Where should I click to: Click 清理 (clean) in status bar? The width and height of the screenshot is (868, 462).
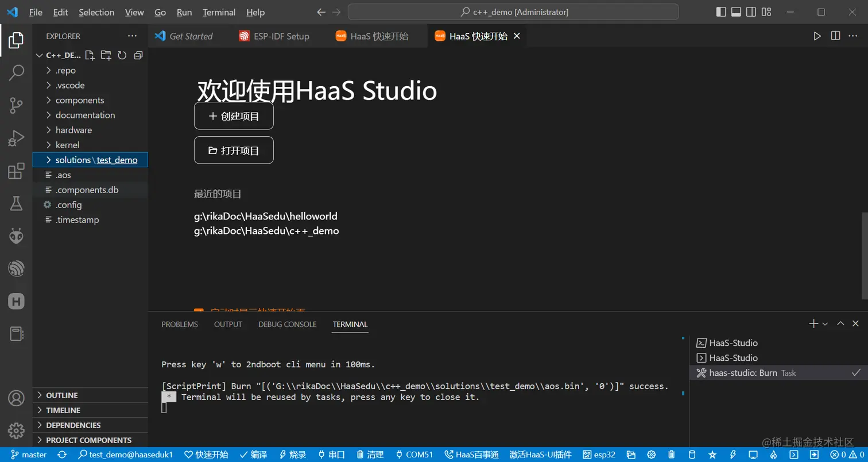(370, 455)
